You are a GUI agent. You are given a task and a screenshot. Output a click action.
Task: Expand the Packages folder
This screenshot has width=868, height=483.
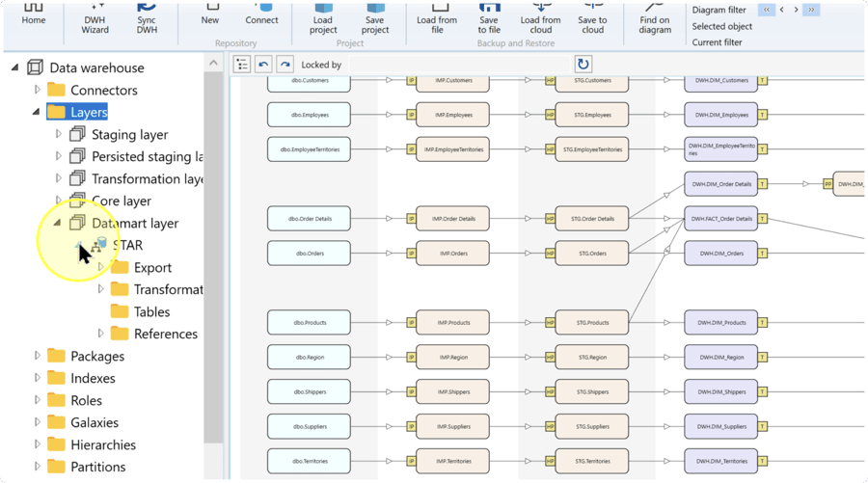[37, 355]
